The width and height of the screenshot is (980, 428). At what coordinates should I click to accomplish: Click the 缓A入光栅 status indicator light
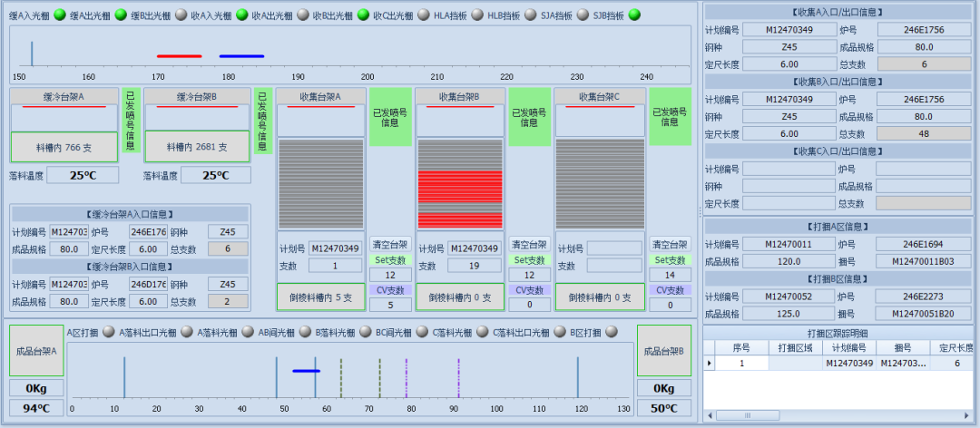click(60, 15)
